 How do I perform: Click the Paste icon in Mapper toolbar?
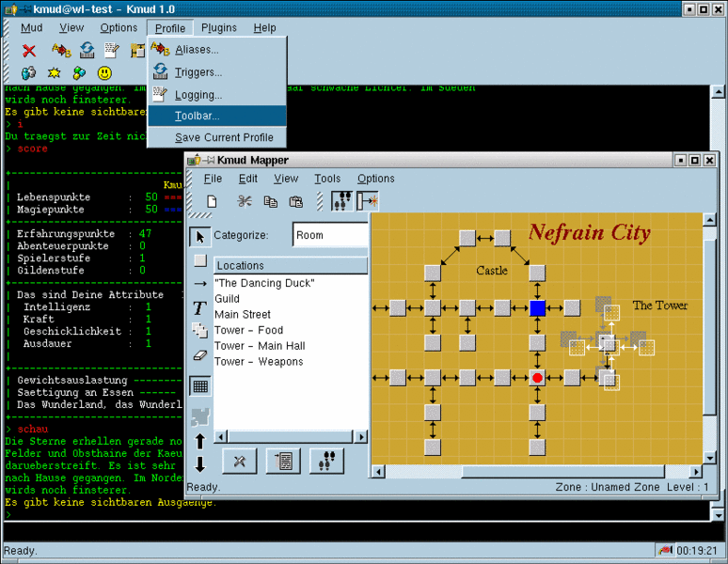point(295,201)
